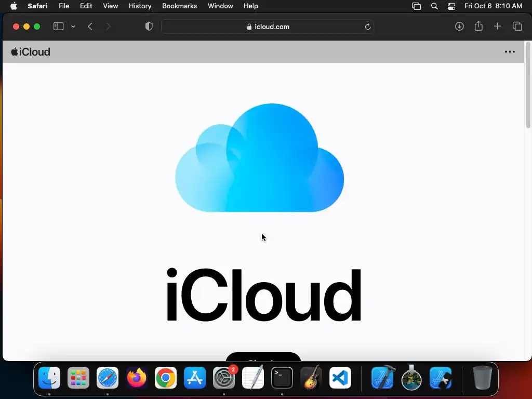
Task: Open the Safari app menu
Action: point(37,6)
